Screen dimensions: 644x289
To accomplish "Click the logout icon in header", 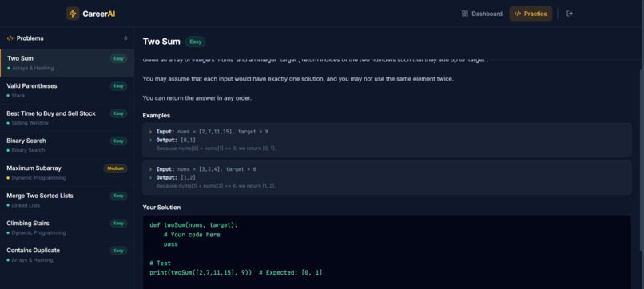I will point(570,14).
